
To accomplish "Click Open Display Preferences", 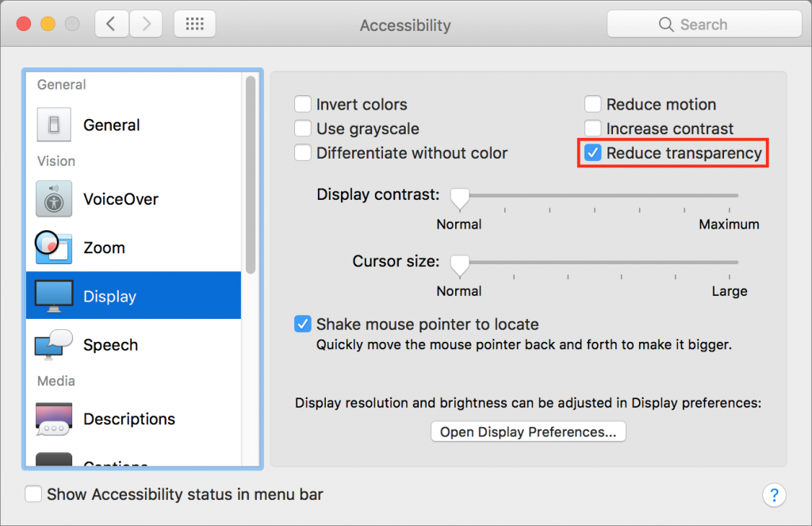I will click(x=527, y=432).
